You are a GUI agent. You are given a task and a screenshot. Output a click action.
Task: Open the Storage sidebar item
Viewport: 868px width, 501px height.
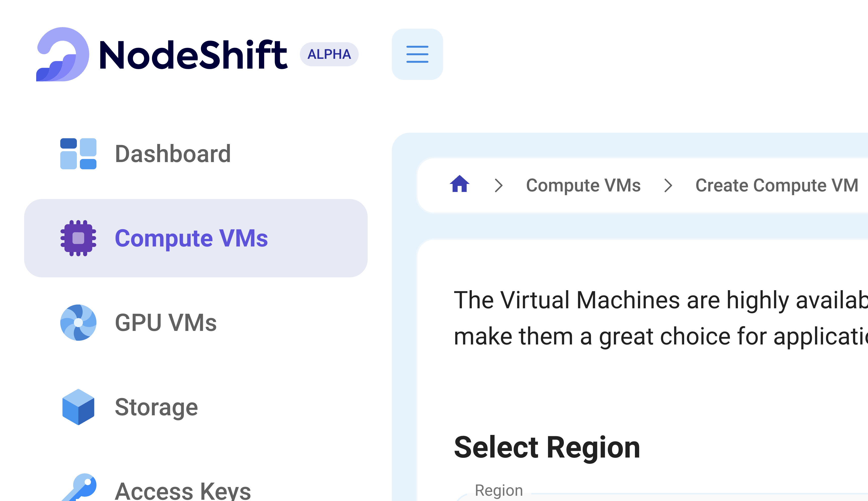[x=196, y=407]
